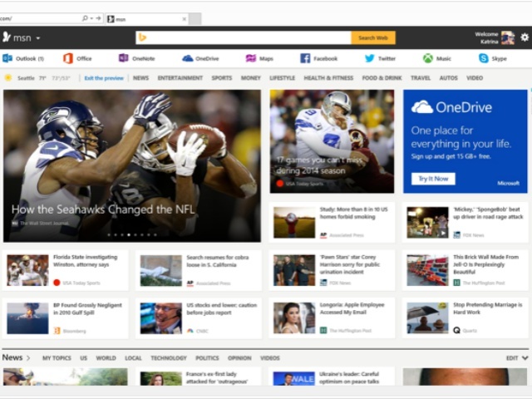Click the Facebook icon
The image size is (532, 399).
point(305,58)
